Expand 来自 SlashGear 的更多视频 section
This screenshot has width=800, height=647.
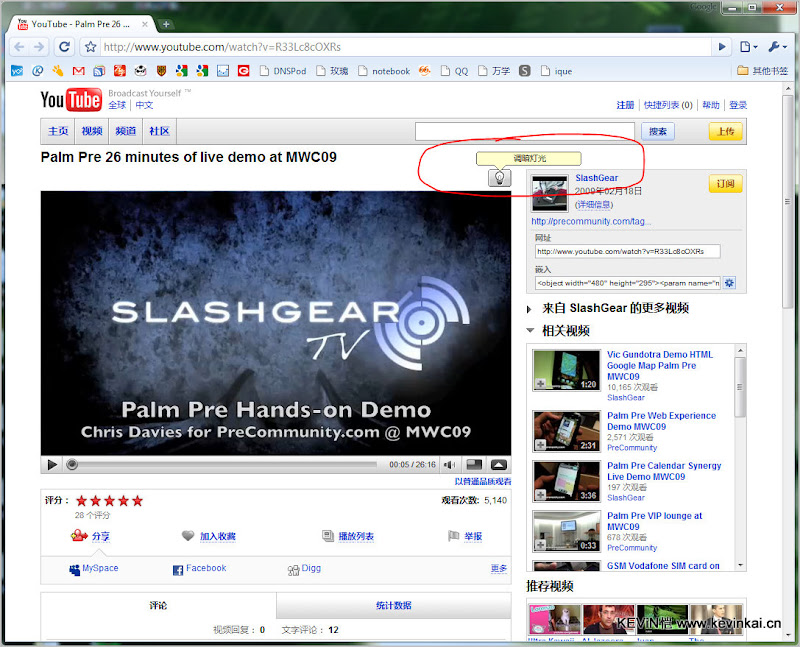530,309
